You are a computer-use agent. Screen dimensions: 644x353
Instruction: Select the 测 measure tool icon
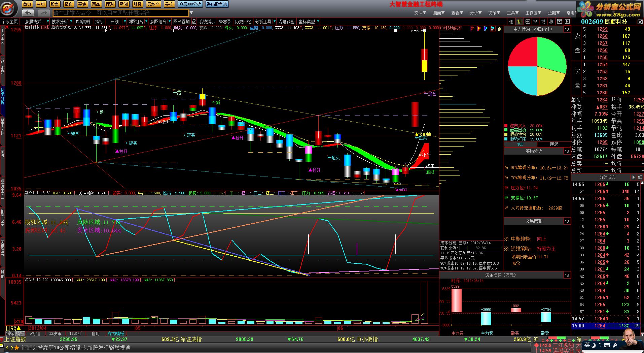[x=511, y=21]
